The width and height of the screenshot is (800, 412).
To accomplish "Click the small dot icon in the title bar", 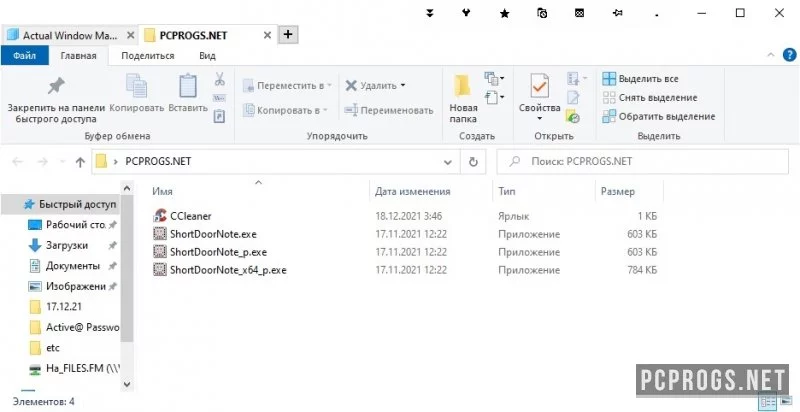I will [657, 16].
